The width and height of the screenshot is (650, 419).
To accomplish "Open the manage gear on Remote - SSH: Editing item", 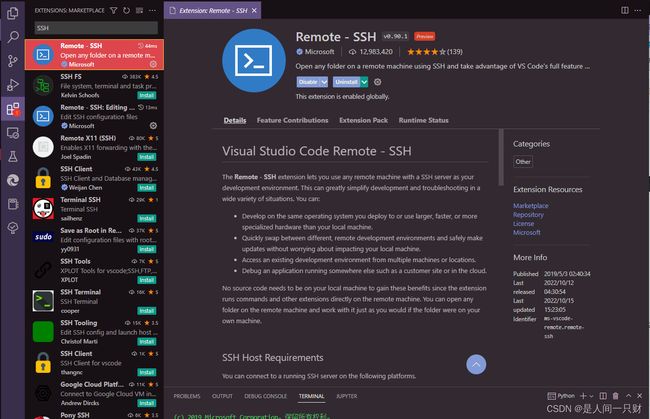I will tap(153, 126).
